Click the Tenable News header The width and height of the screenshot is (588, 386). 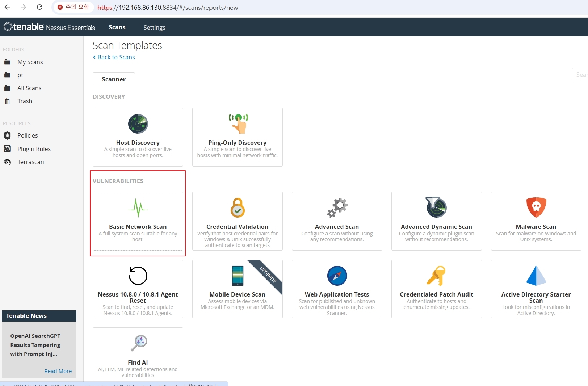point(39,316)
